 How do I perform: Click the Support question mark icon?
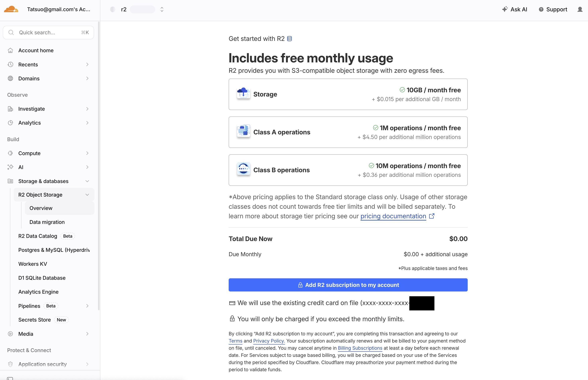[x=541, y=9]
